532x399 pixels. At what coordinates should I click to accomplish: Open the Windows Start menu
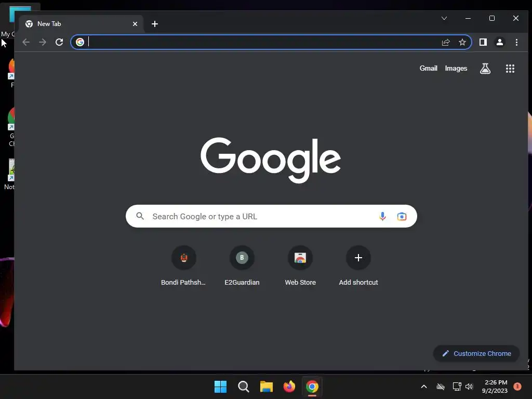[220, 387]
